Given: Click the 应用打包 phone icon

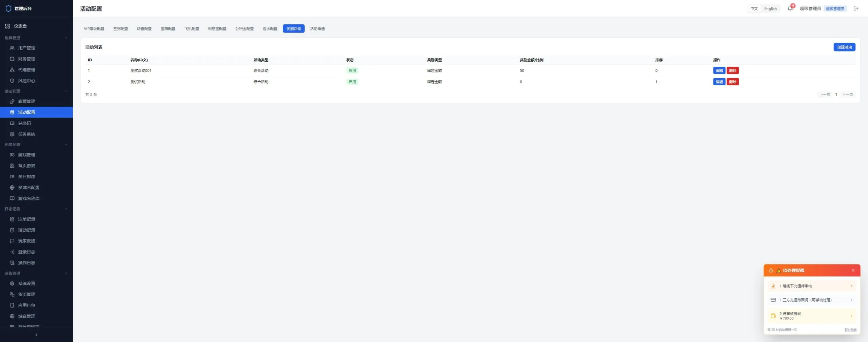Looking at the screenshot, I should [x=12, y=305].
